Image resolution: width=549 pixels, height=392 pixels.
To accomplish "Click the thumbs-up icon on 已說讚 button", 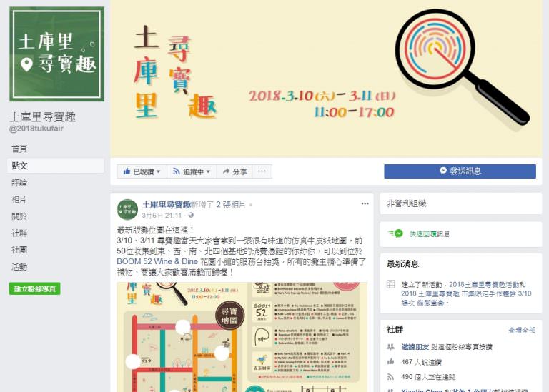I will coord(127,171).
